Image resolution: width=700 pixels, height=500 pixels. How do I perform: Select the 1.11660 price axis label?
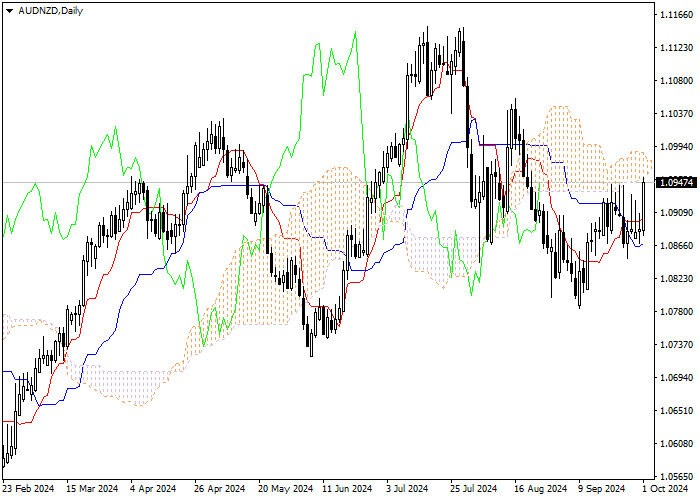pyautogui.click(x=676, y=15)
